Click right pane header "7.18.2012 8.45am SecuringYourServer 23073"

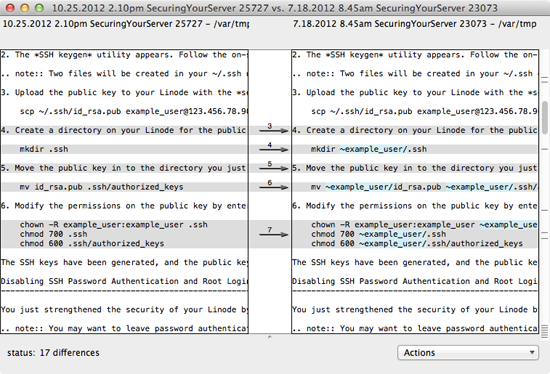tap(390, 24)
